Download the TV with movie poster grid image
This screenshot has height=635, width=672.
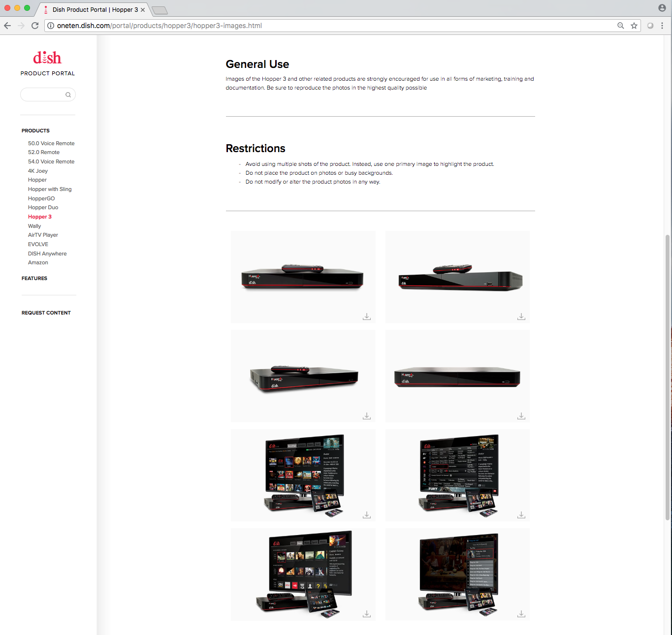(367, 515)
